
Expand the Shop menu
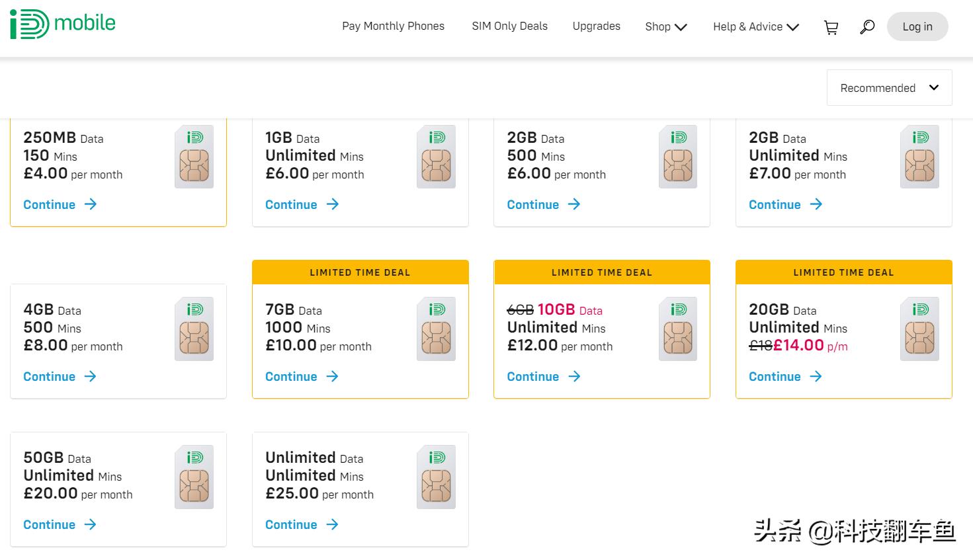665,27
